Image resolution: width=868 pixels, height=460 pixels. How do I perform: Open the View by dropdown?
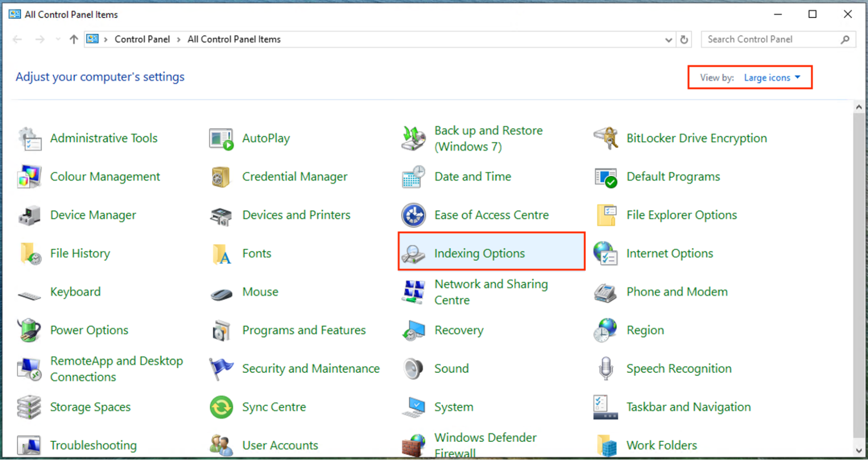click(x=772, y=77)
